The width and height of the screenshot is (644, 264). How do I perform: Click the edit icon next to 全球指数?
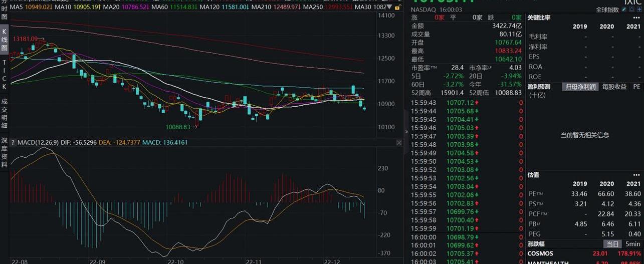(625, 10)
